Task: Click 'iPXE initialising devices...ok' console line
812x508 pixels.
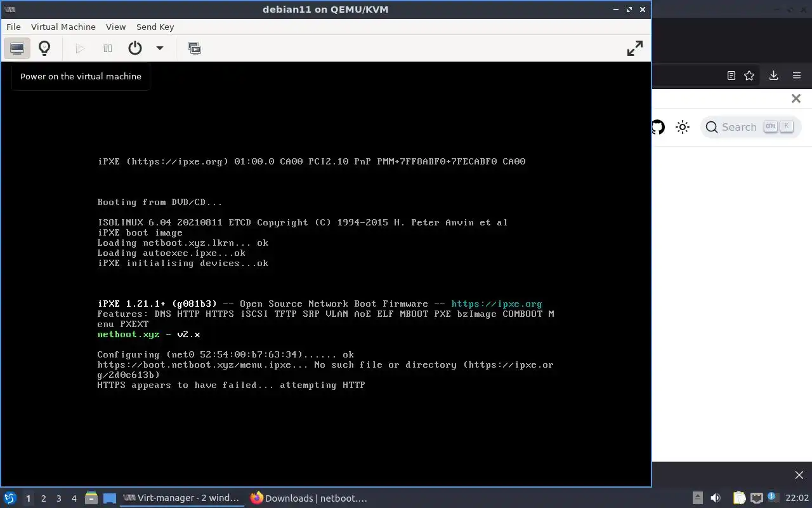Action: [x=183, y=263]
